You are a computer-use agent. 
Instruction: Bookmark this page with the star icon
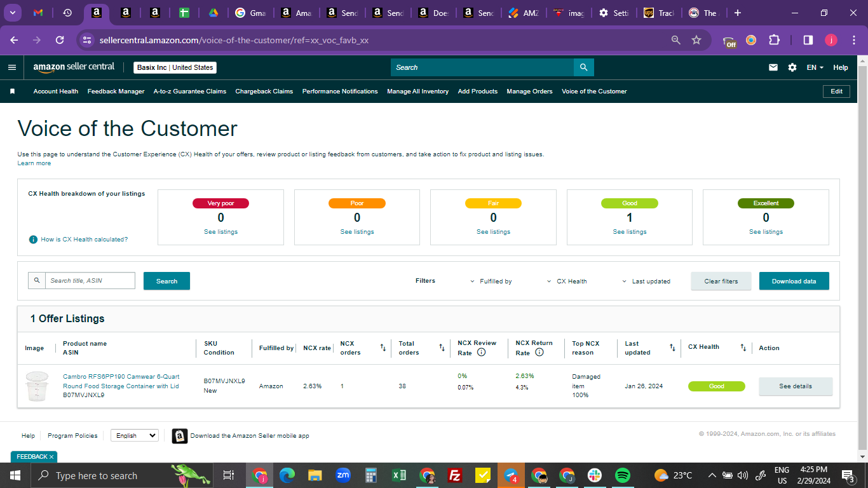pyautogui.click(x=696, y=40)
